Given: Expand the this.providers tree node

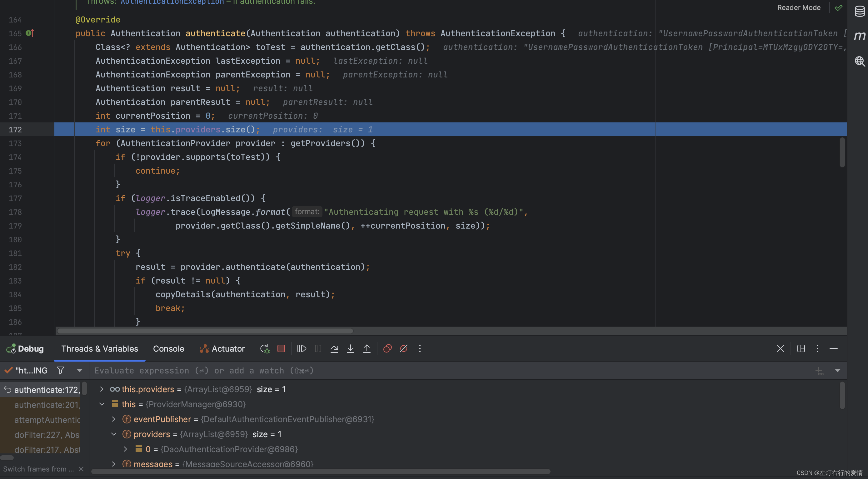Looking at the screenshot, I should coord(100,389).
